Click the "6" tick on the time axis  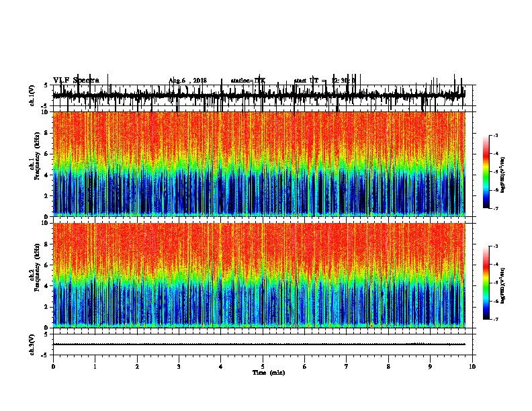(x=305, y=367)
